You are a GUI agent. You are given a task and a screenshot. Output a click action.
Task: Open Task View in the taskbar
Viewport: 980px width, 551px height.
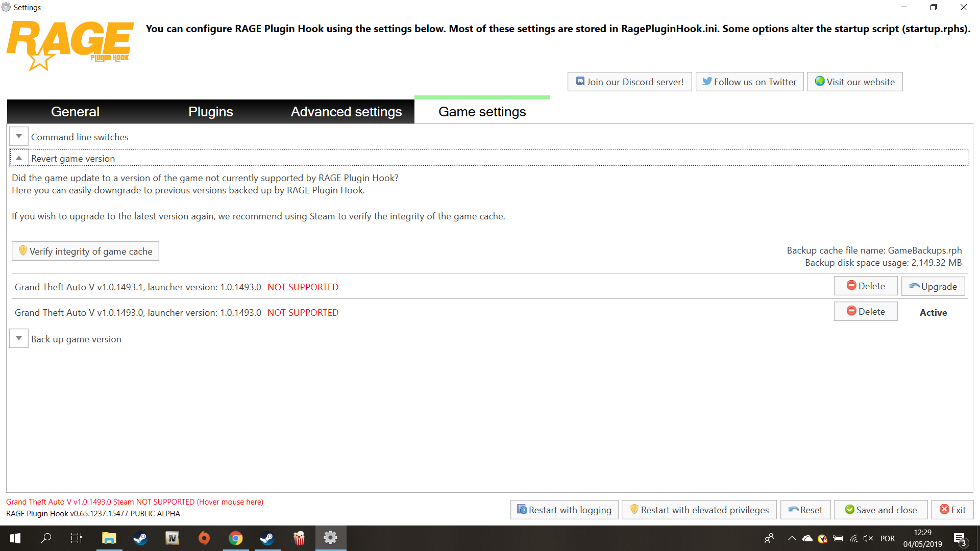[x=77, y=538]
